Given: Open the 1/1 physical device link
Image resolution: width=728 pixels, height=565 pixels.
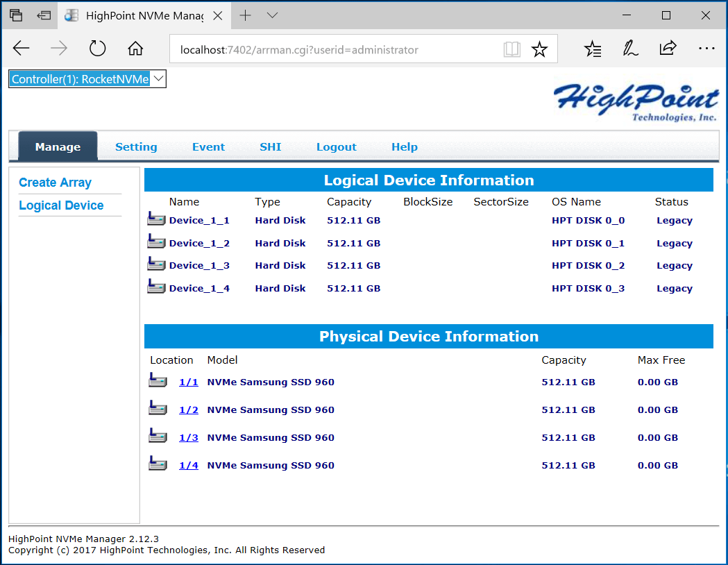Looking at the screenshot, I should click(189, 382).
